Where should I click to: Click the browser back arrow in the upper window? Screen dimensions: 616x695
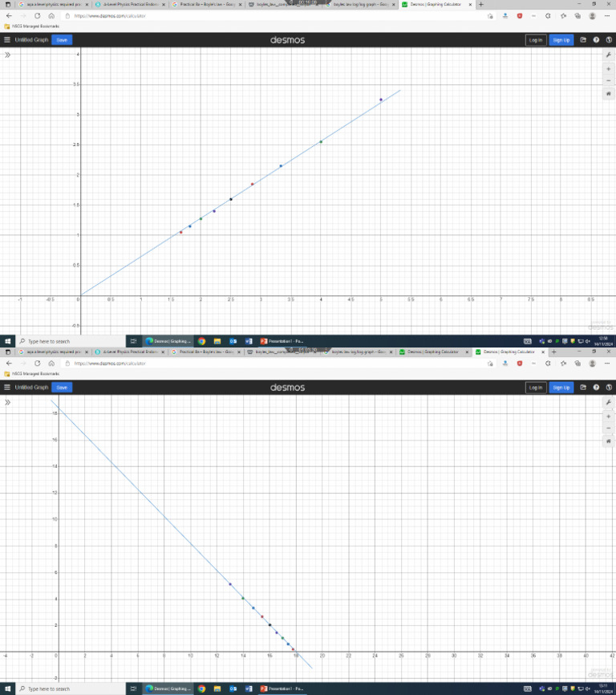coord(9,16)
